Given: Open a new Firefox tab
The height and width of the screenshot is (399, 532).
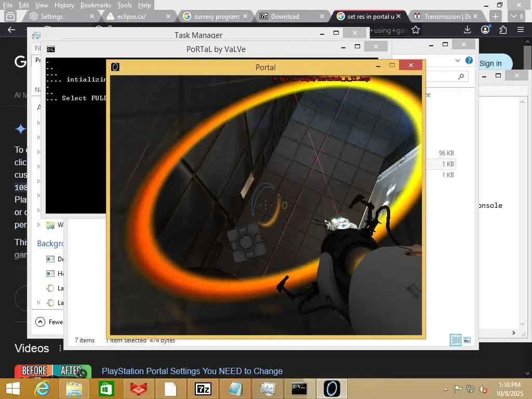Looking at the screenshot, I should point(495,16).
